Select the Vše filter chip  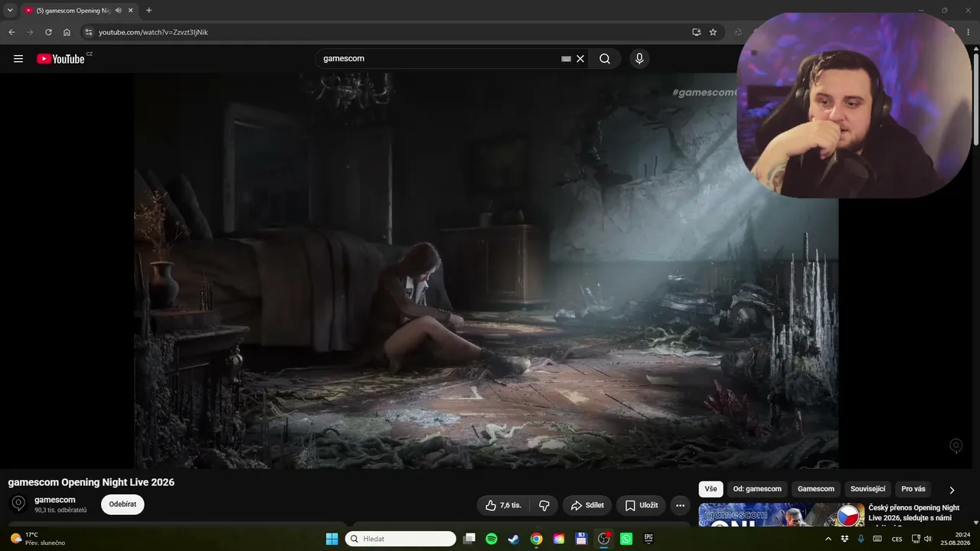point(710,489)
